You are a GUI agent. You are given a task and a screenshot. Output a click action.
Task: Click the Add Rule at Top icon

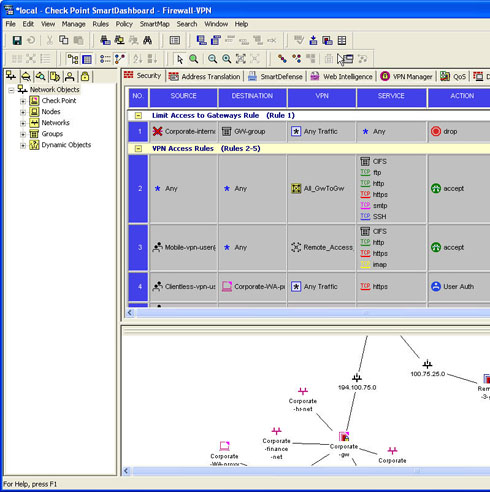point(216,40)
